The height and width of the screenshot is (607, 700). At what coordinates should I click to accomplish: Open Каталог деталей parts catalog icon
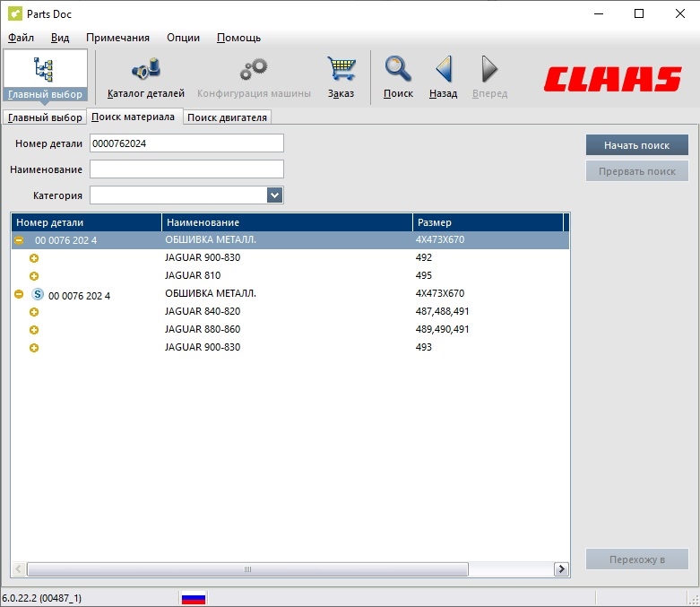(146, 70)
